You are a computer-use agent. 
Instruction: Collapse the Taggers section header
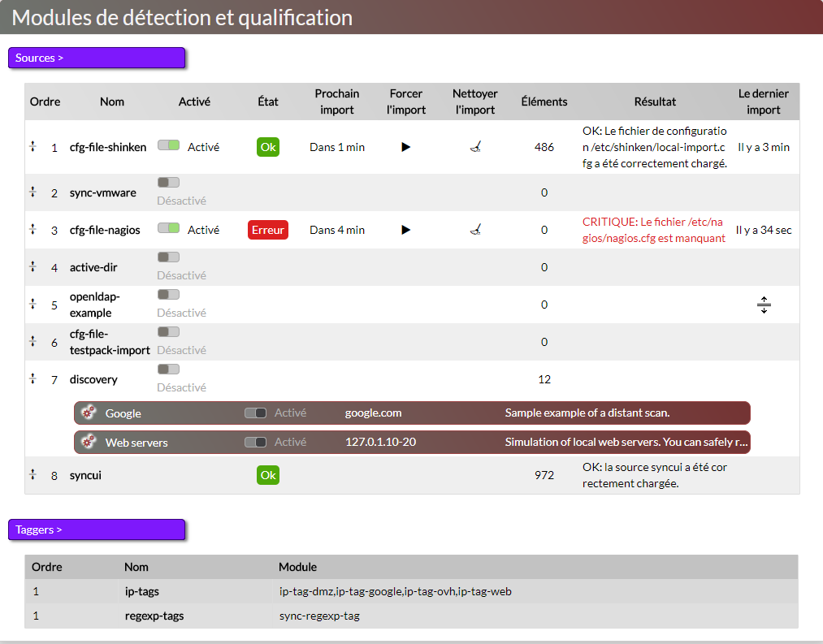click(x=97, y=529)
